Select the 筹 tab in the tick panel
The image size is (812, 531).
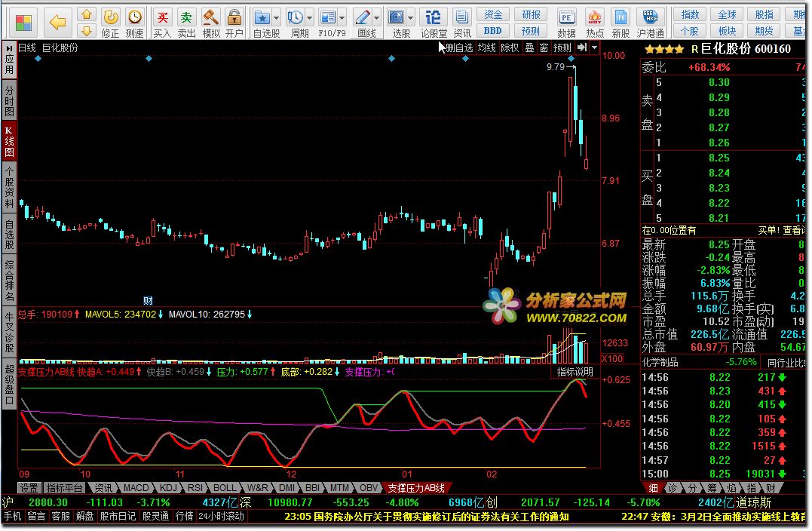point(712,488)
